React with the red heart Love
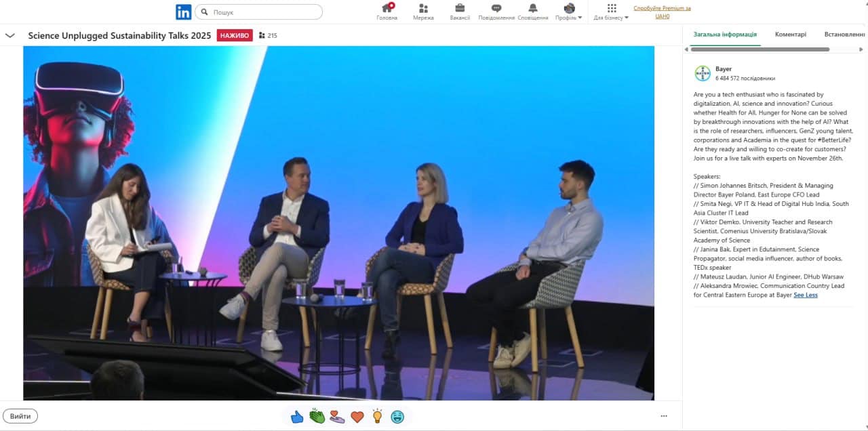The height and width of the screenshot is (431, 868). (357, 417)
